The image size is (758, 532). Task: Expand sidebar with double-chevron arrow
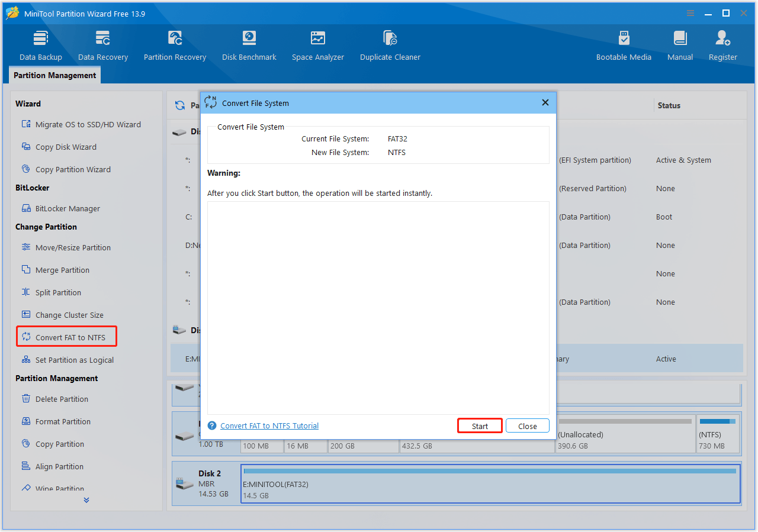tap(86, 500)
